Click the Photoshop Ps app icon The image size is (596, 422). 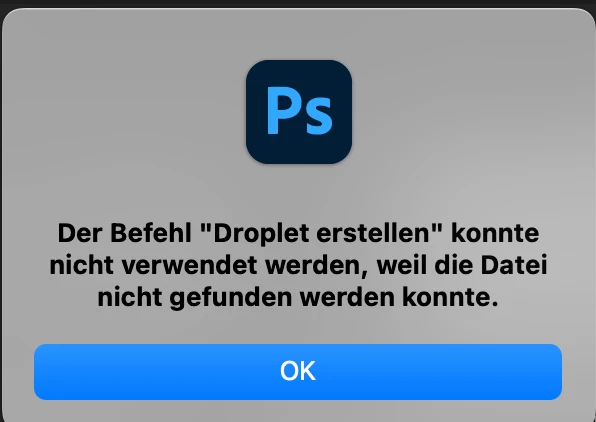[x=299, y=112]
